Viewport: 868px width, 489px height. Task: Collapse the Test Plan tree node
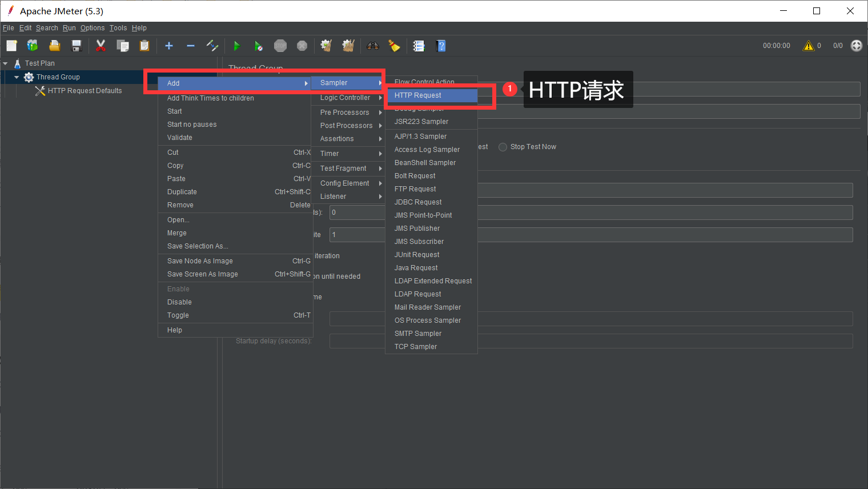(5, 63)
